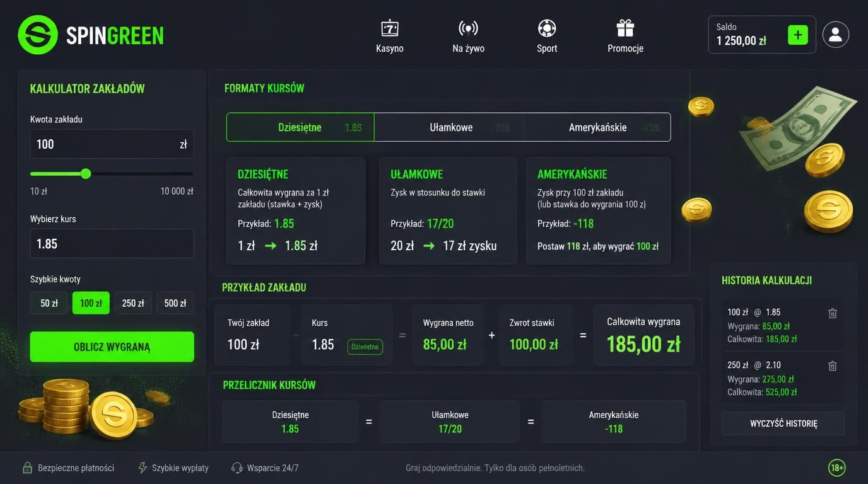Open the user profile avatar icon

[836, 35]
